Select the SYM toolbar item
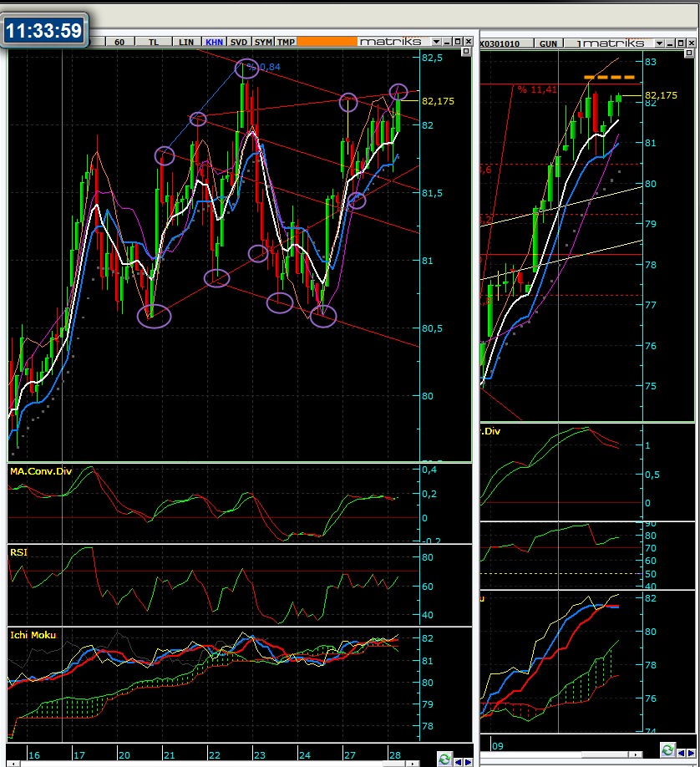This screenshot has width=700, height=767. pyautogui.click(x=263, y=42)
